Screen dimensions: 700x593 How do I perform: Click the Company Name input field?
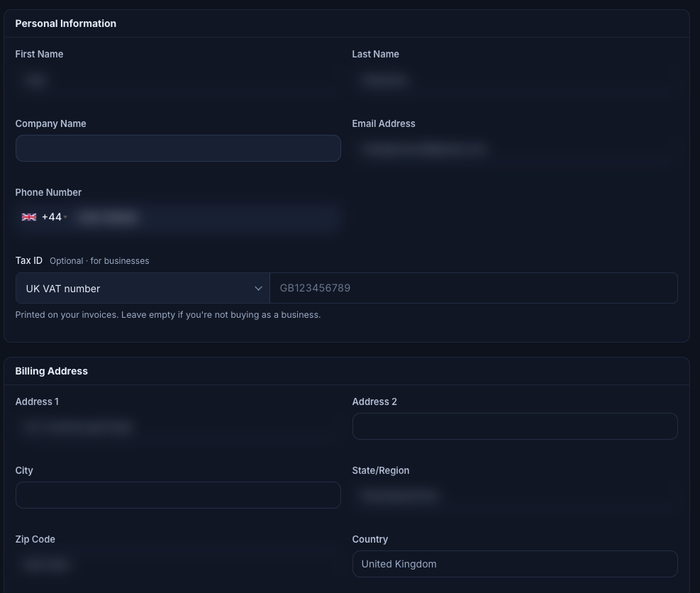(x=178, y=148)
